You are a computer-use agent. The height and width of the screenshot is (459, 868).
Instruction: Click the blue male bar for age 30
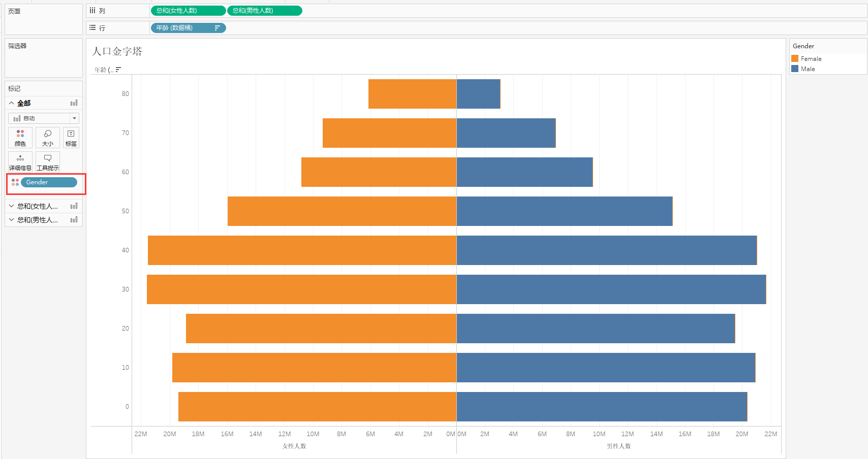click(611, 289)
